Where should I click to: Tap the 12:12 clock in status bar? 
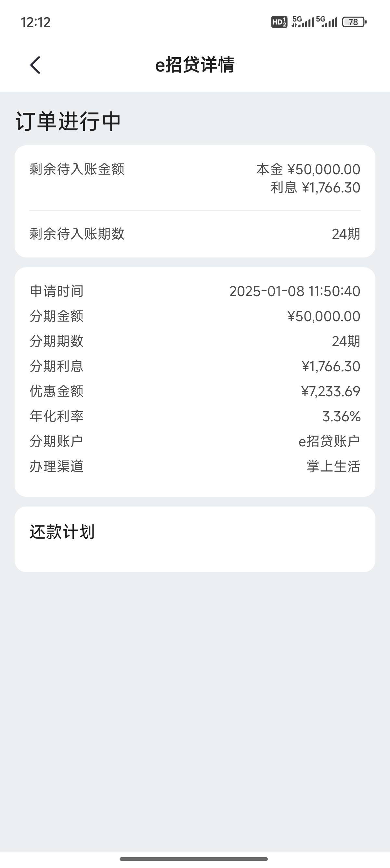36,22
